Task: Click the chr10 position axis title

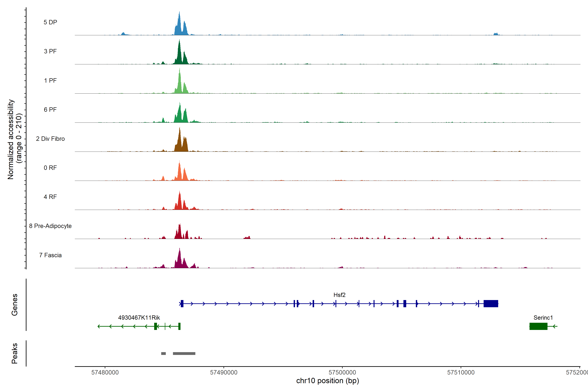Action: tap(327, 381)
